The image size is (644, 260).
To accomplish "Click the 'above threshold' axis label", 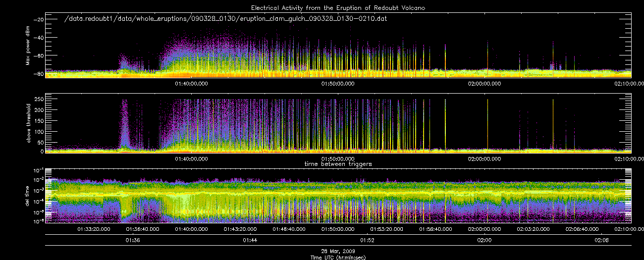I will click(x=28, y=123).
